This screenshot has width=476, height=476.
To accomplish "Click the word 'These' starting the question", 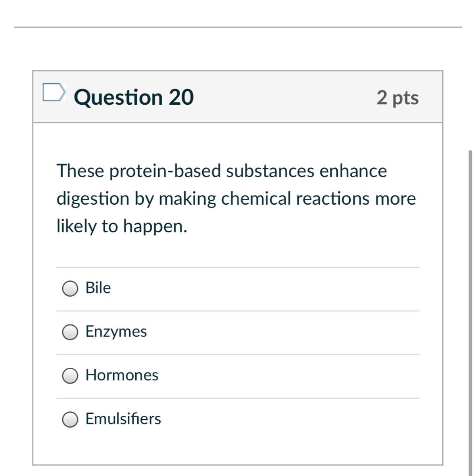I will click(80, 171).
